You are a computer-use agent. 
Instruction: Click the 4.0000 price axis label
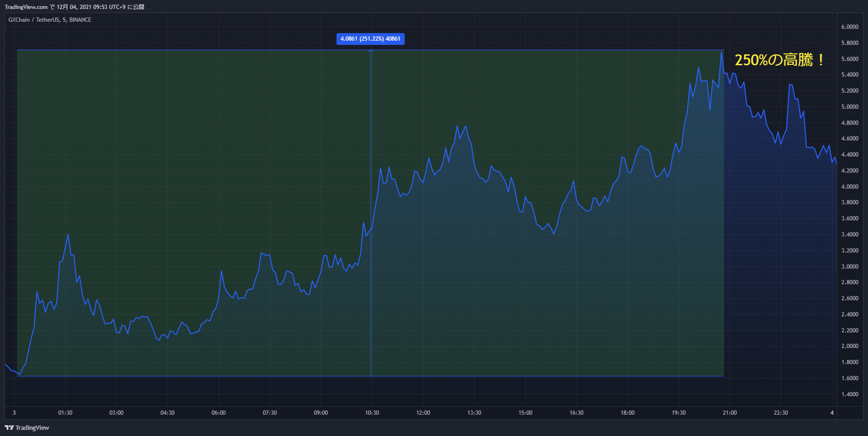pyautogui.click(x=850, y=187)
